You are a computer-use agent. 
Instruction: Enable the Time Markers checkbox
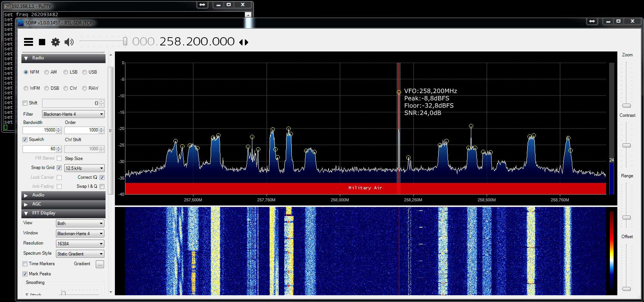click(x=25, y=264)
